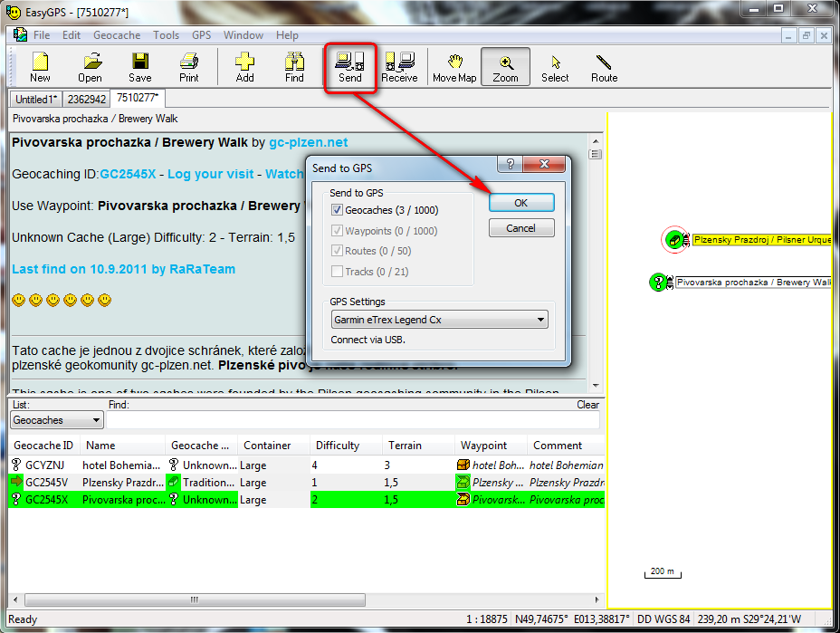Click the Clear find button
The height and width of the screenshot is (633, 840).
[587, 405]
